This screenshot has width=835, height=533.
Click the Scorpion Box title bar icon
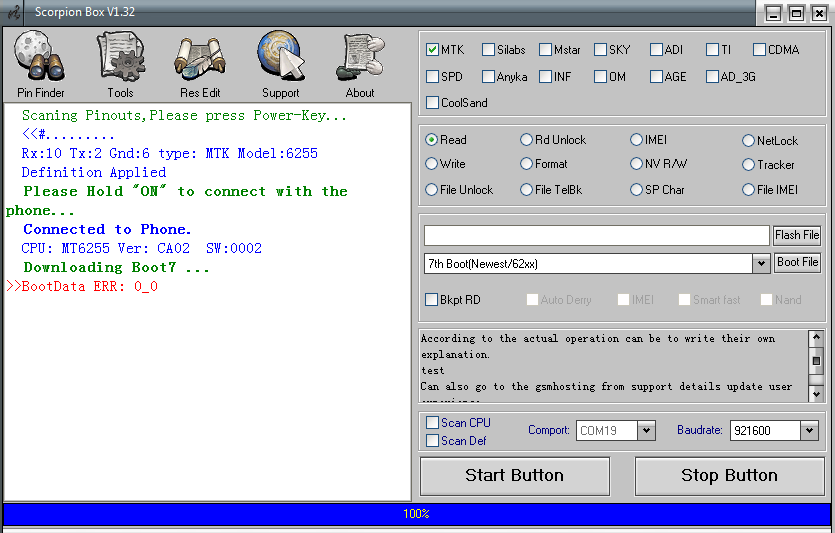pyautogui.click(x=13, y=12)
